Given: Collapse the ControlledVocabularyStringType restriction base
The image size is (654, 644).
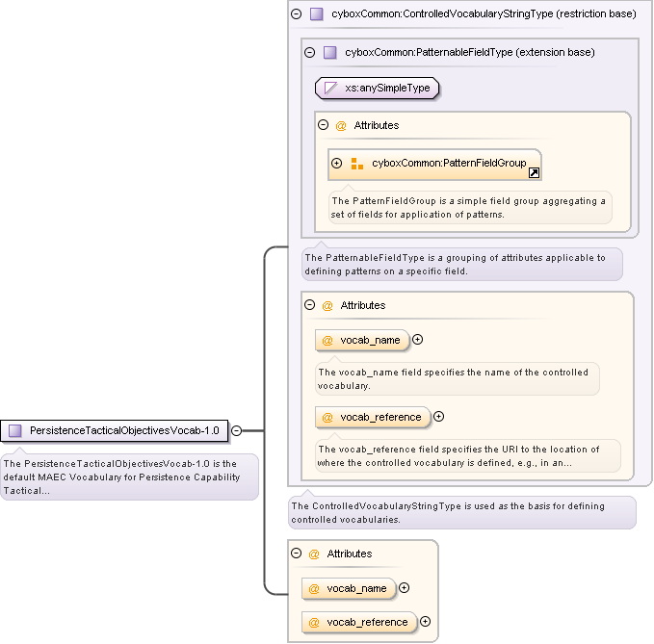Looking at the screenshot, I should [297, 14].
